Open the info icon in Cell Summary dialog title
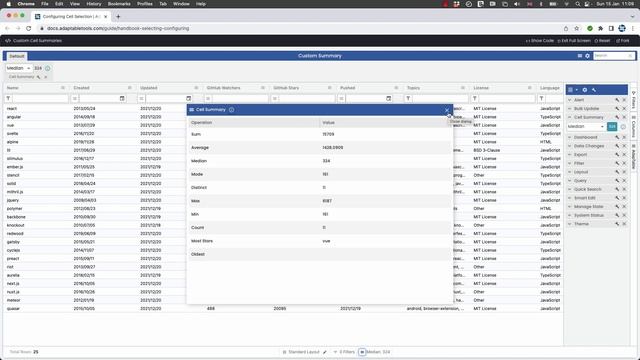640x360 pixels. pyautogui.click(x=231, y=110)
